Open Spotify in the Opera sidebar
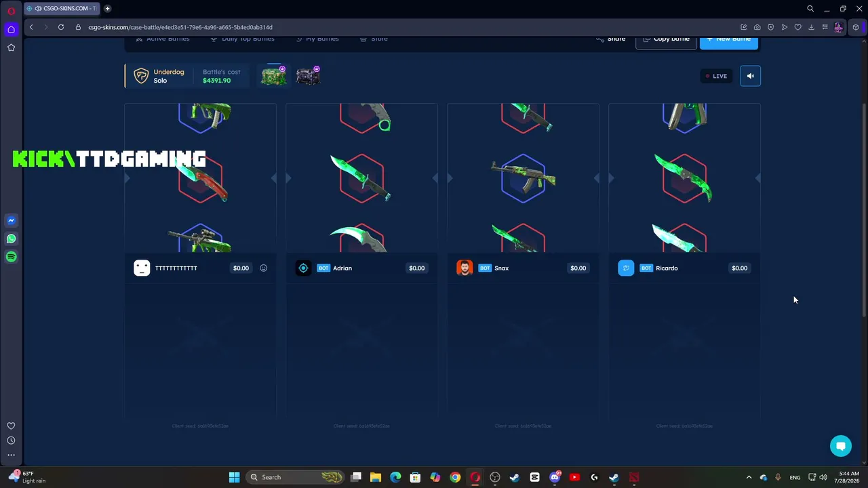This screenshot has height=488, width=868. click(x=11, y=257)
